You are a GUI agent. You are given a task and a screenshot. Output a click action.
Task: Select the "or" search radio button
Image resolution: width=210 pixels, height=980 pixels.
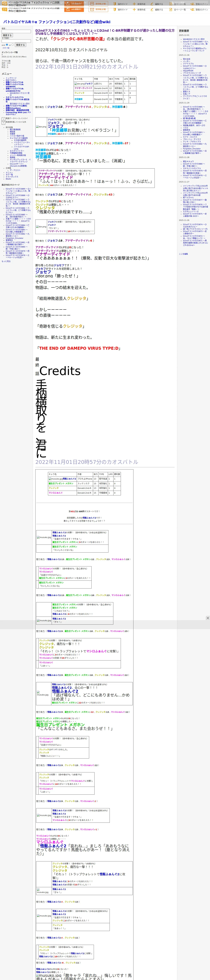(x=13, y=45)
